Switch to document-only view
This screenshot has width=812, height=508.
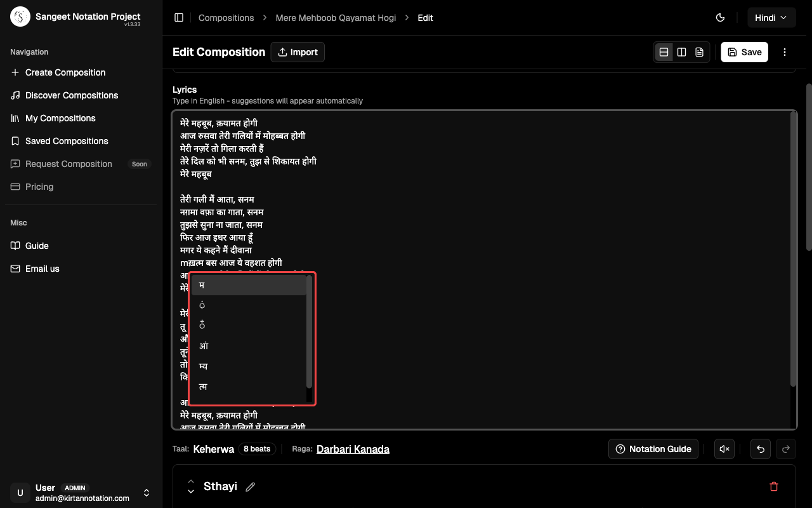tap(699, 52)
